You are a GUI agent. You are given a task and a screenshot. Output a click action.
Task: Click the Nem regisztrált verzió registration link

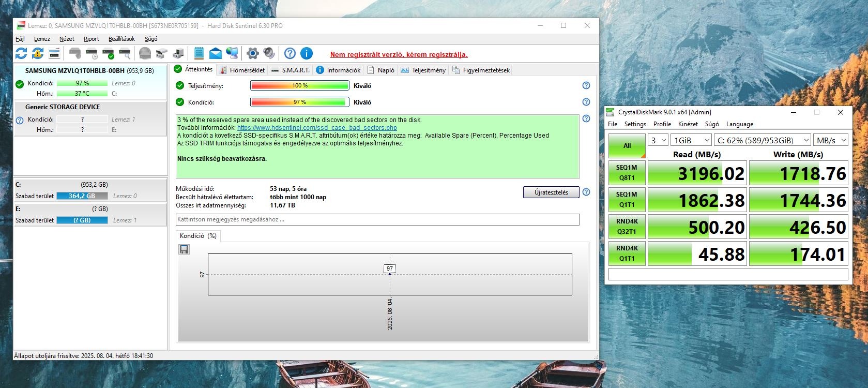(399, 54)
